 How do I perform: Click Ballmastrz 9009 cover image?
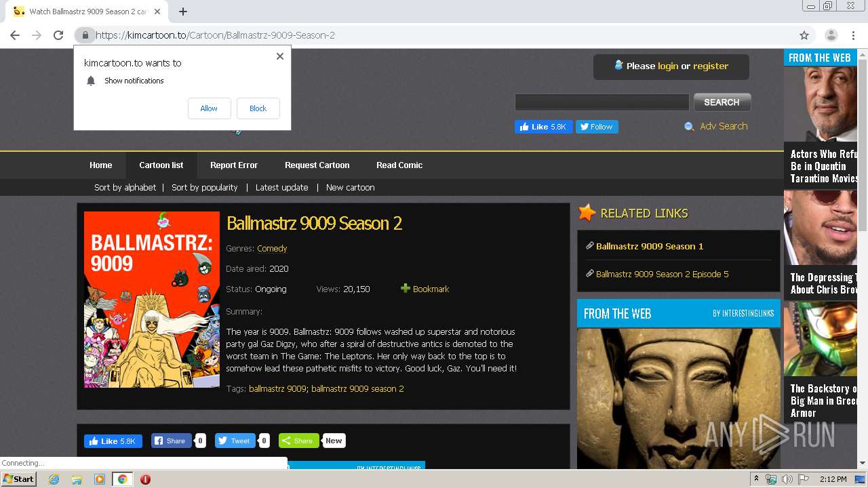tap(152, 300)
